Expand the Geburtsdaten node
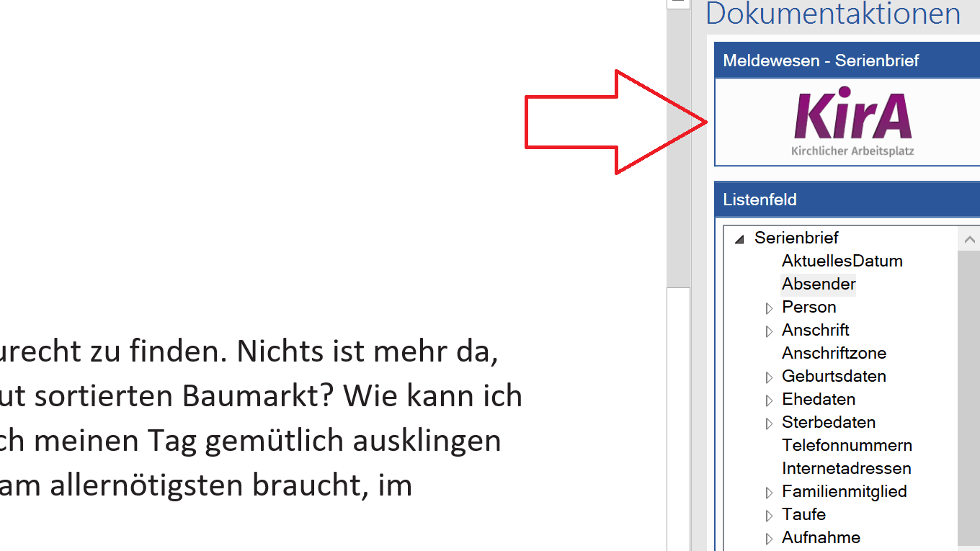Viewport: 980px width, 551px height. tap(769, 377)
